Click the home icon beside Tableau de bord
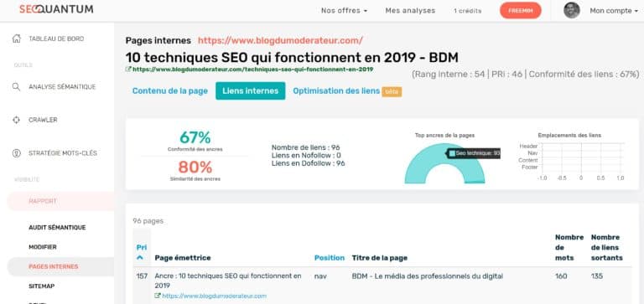The width and height of the screenshot is (644, 304). (17, 39)
